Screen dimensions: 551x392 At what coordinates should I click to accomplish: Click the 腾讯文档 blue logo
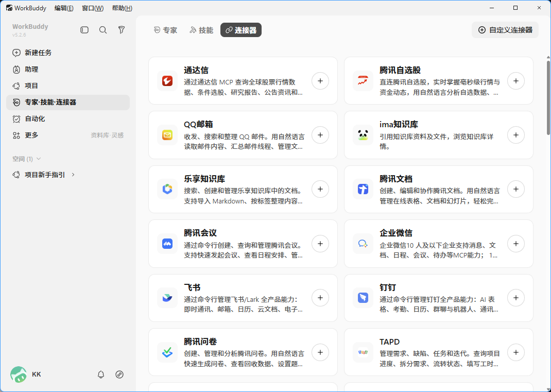click(363, 189)
